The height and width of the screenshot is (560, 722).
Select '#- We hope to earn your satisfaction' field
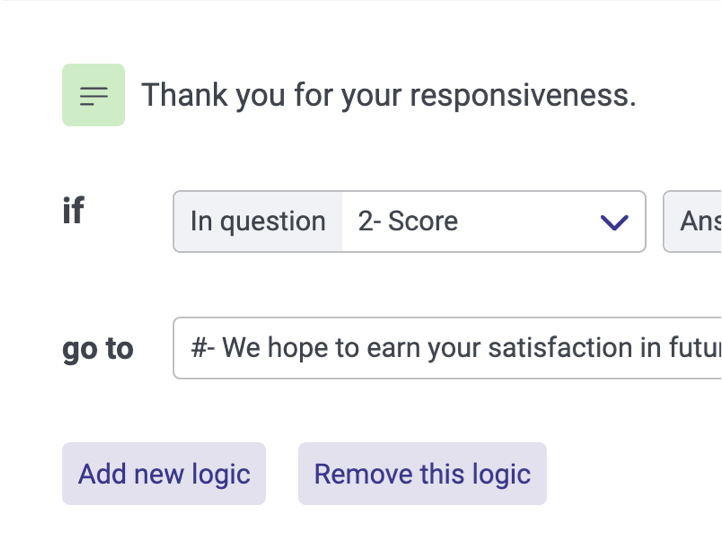pos(448,348)
